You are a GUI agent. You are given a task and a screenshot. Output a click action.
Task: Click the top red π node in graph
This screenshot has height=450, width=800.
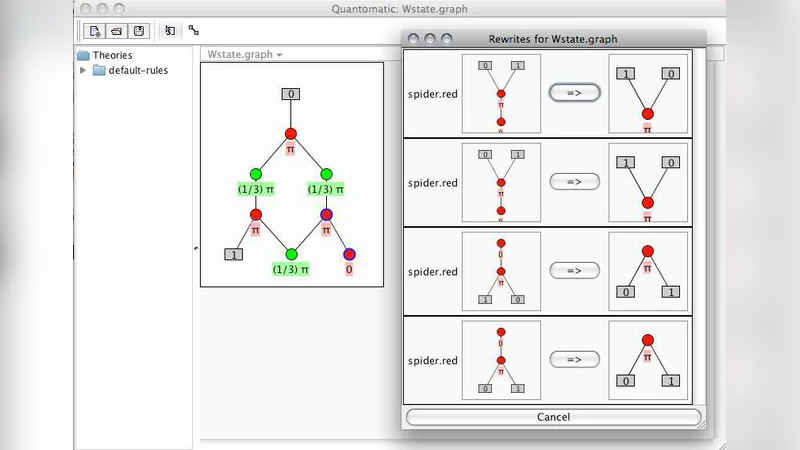pos(290,133)
